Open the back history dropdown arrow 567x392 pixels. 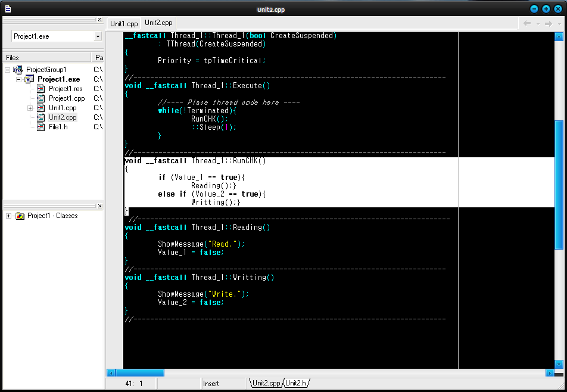coord(538,24)
